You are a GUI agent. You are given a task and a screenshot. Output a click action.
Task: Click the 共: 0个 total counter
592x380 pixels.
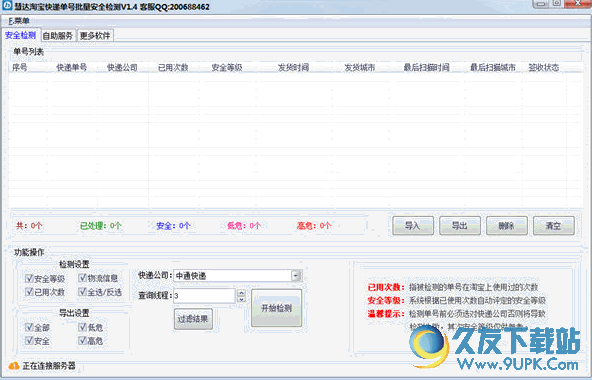click(29, 226)
